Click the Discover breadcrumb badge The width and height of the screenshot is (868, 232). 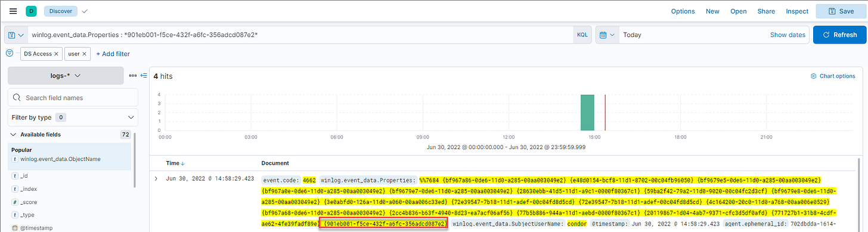pyautogui.click(x=61, y=11)
